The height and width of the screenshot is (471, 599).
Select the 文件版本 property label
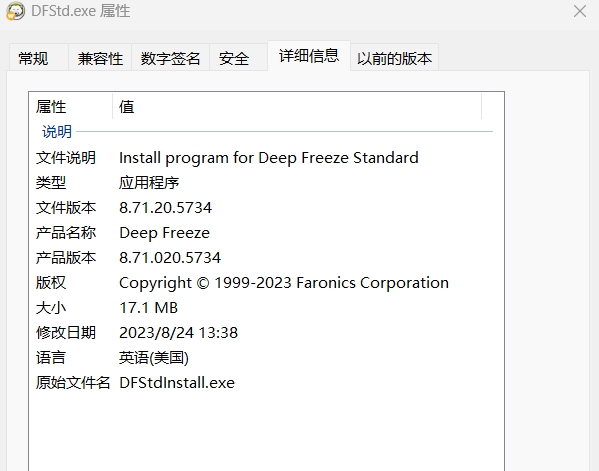[x=66, y=207]
